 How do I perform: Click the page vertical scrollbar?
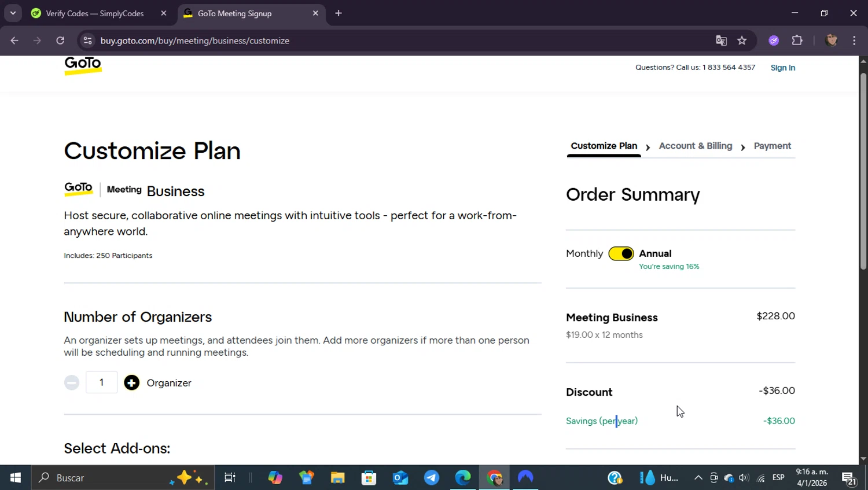(x=863, y=171)
